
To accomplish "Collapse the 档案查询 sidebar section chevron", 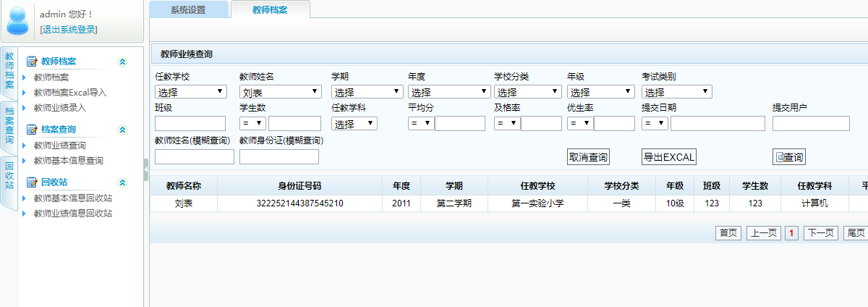I will (122, 130).
